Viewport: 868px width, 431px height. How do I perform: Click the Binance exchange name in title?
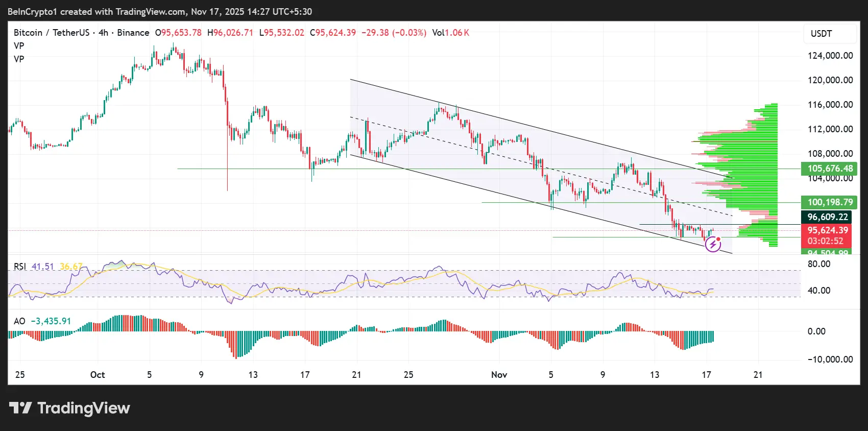coord(133,33)
